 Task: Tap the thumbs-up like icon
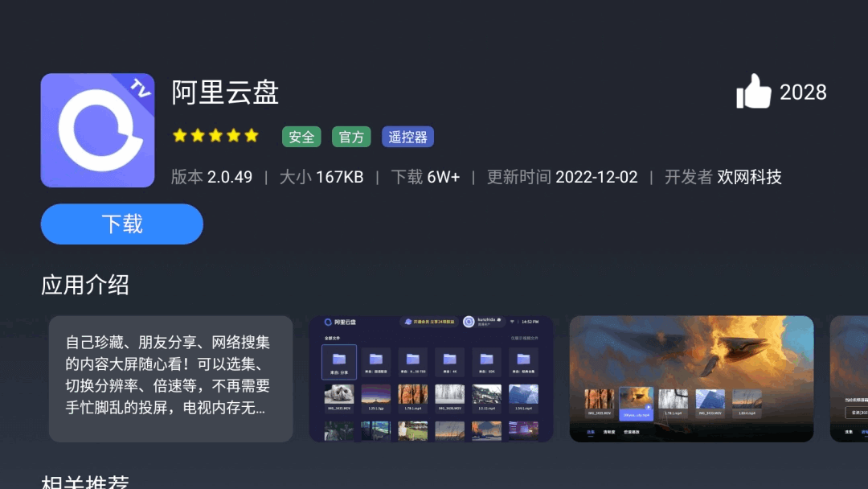click(753, 92)
